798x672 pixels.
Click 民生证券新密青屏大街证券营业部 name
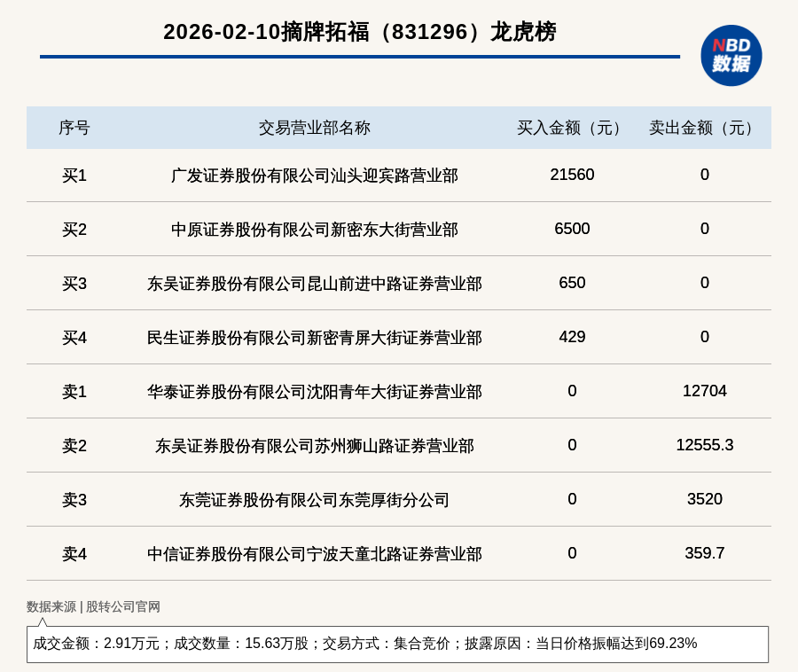click(x=314, y=338)
